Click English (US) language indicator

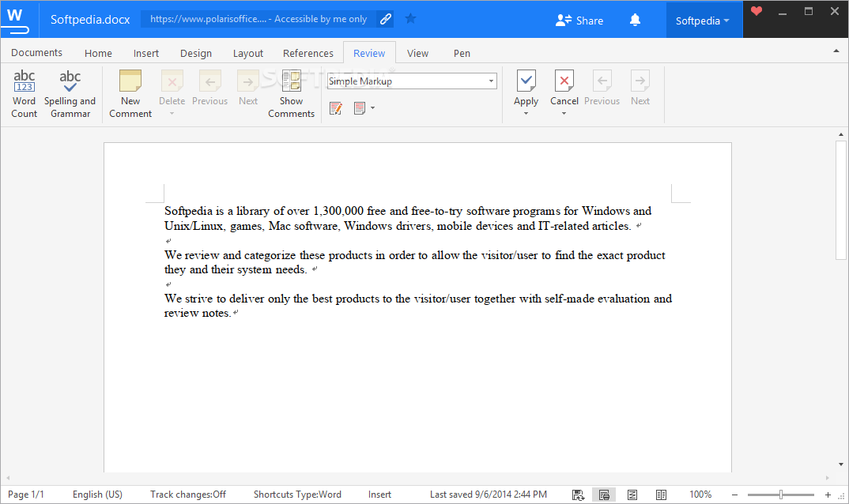point(97,495)
